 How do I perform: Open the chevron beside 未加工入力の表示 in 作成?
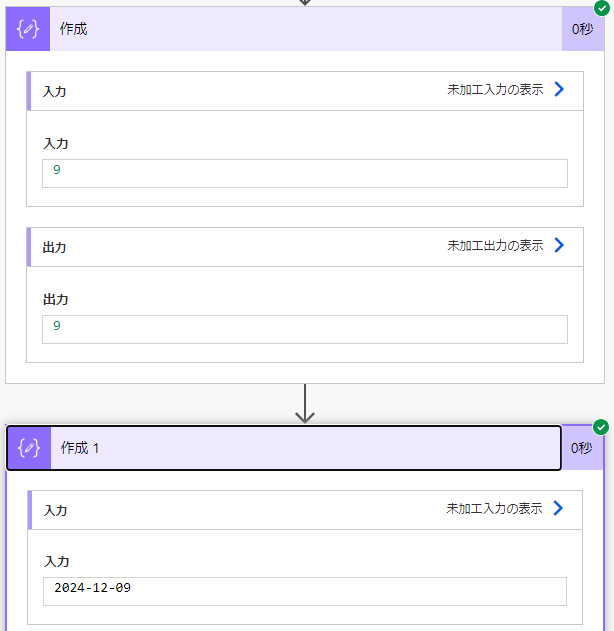pyautogui.click(x=559, y=89)
